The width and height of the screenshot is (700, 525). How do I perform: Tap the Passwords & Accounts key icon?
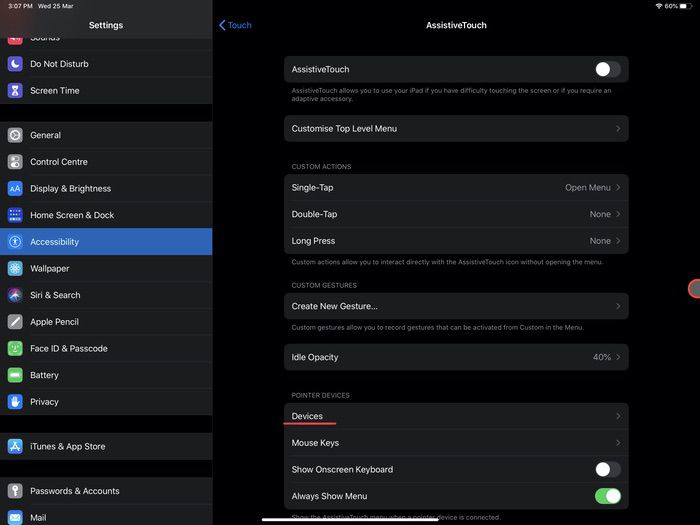click(15, 491)
